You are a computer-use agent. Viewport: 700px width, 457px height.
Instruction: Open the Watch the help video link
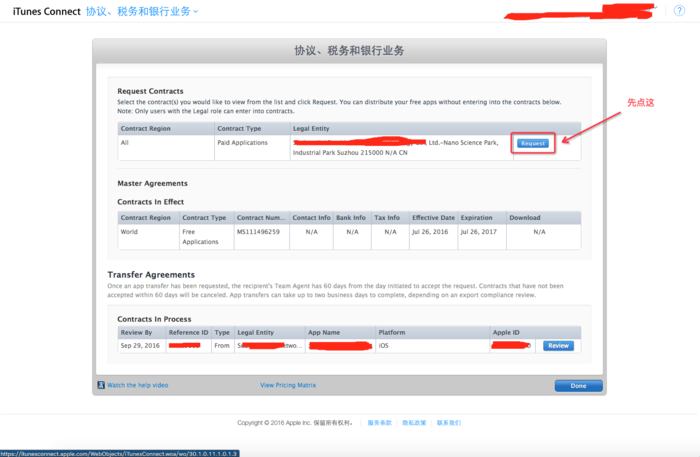tap(138, 385)
